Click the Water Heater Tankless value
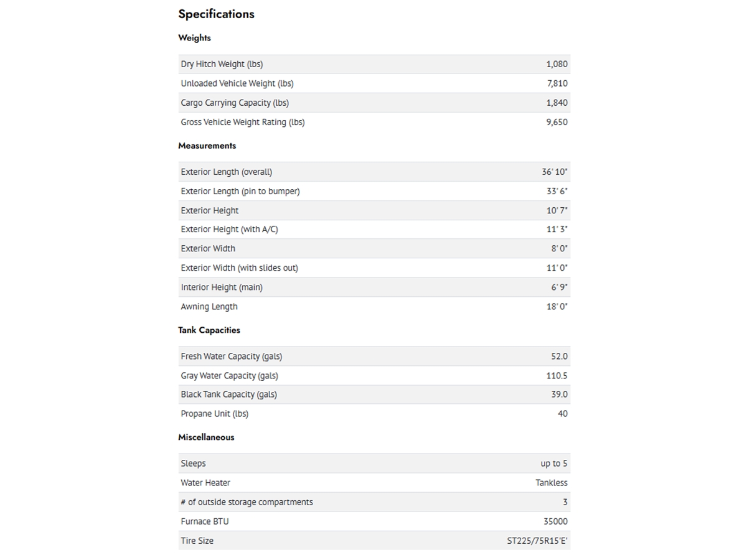Image resolution: width=747 pixels, height=560 pixels. (551, 483)
